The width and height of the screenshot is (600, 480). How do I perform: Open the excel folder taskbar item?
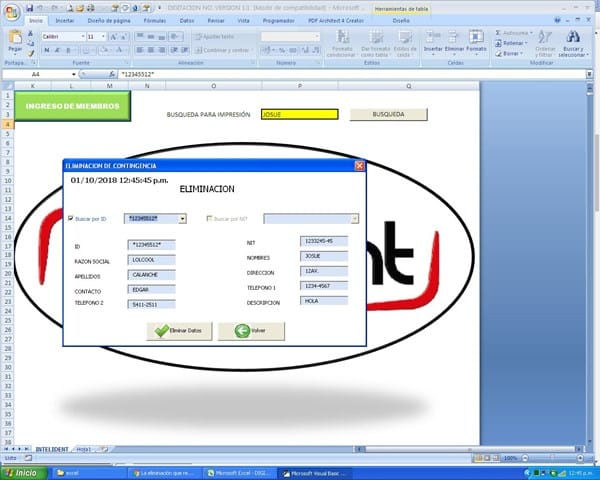(88, 473)
